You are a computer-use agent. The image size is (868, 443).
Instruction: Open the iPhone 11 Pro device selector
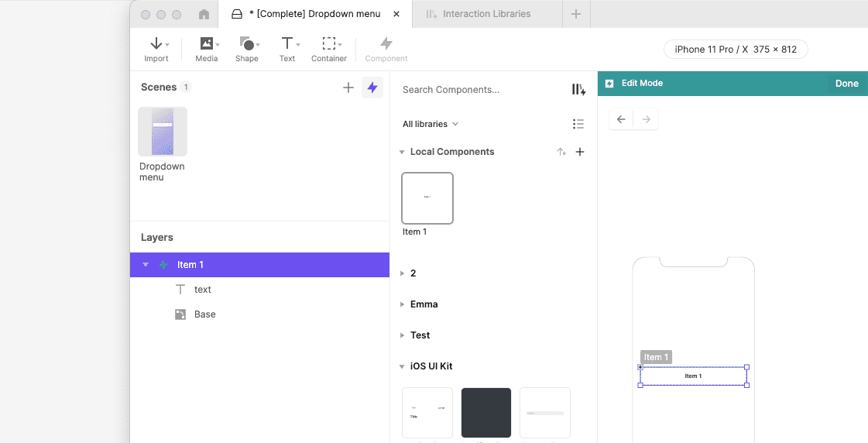(736, 50)
